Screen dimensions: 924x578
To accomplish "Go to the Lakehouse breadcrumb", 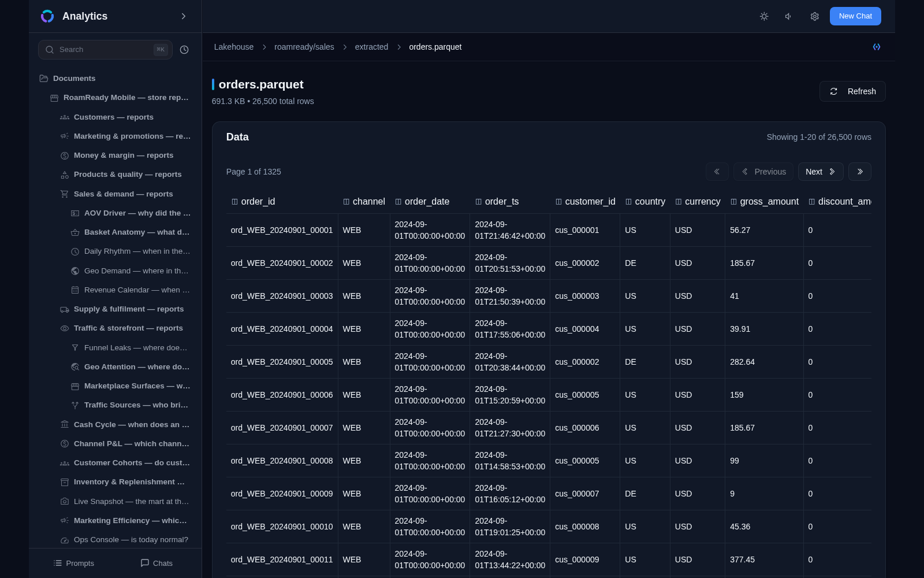I will point(234,47).
